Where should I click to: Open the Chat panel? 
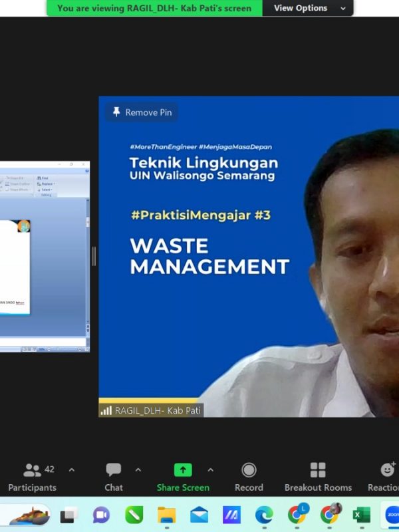click(114, 477)
